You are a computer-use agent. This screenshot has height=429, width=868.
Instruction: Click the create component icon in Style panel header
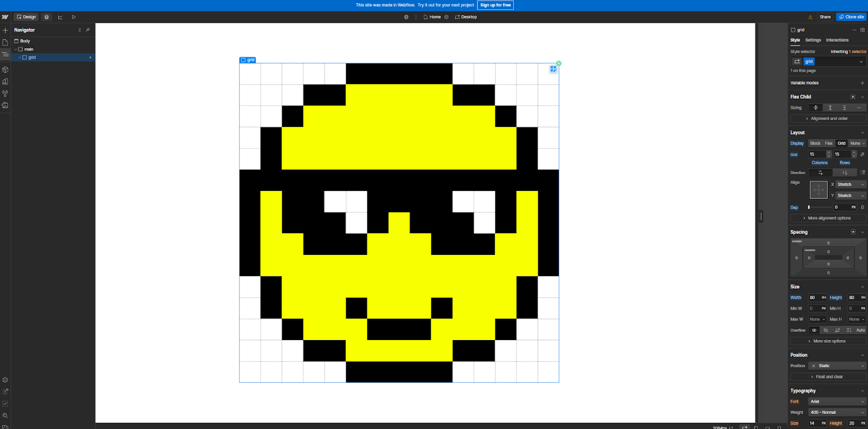pyautogui.click(x=863, y=30)
